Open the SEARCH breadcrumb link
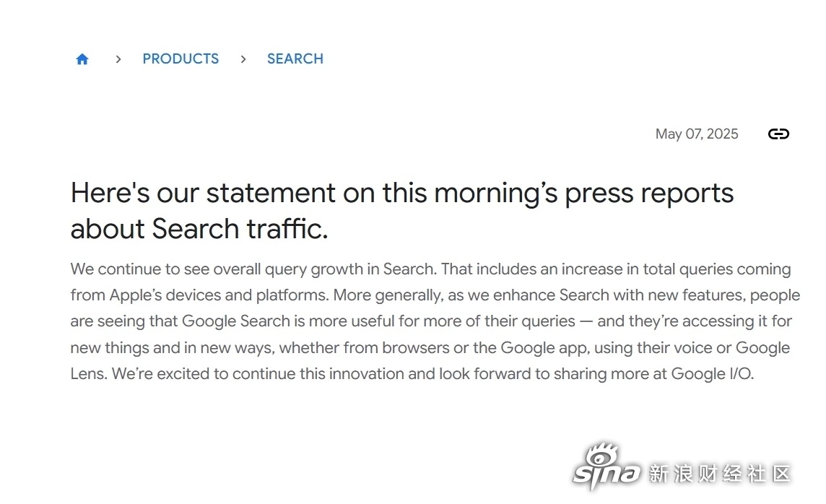Image resolution: width=826 pixels, height=504 pixels. 295,59
